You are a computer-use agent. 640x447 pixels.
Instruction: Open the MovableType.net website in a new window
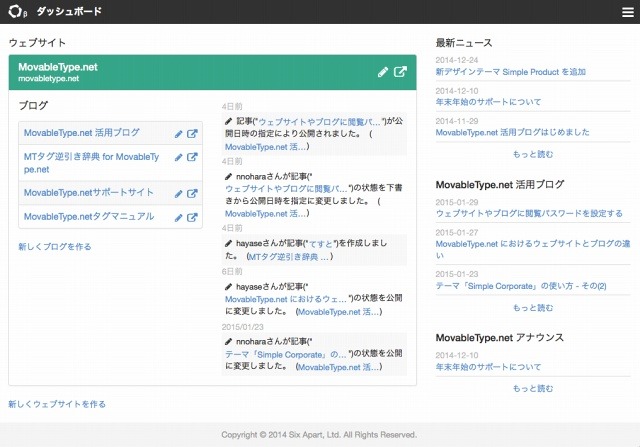[400, 72]
